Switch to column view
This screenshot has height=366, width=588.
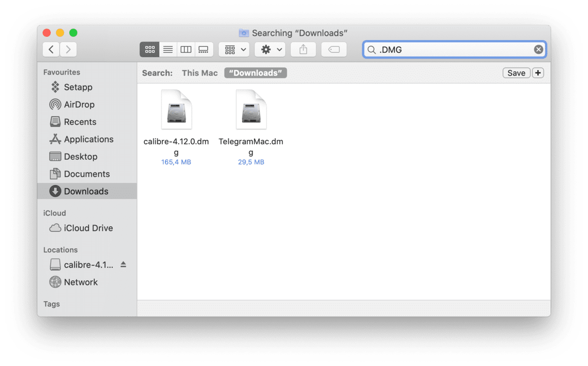click(x=186, y=49)
